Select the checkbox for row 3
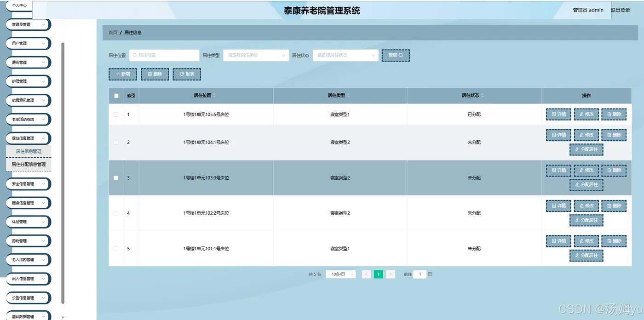 coord(116,178)
